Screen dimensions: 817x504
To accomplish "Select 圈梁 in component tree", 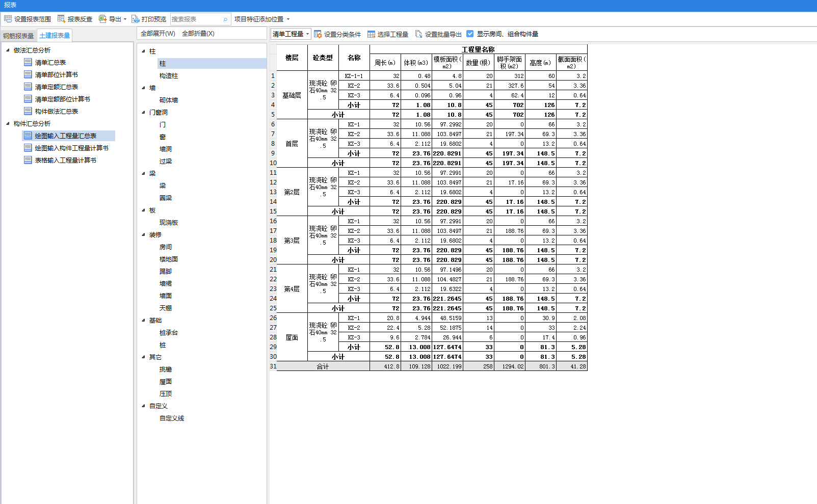I will click(x=166, y=198).
